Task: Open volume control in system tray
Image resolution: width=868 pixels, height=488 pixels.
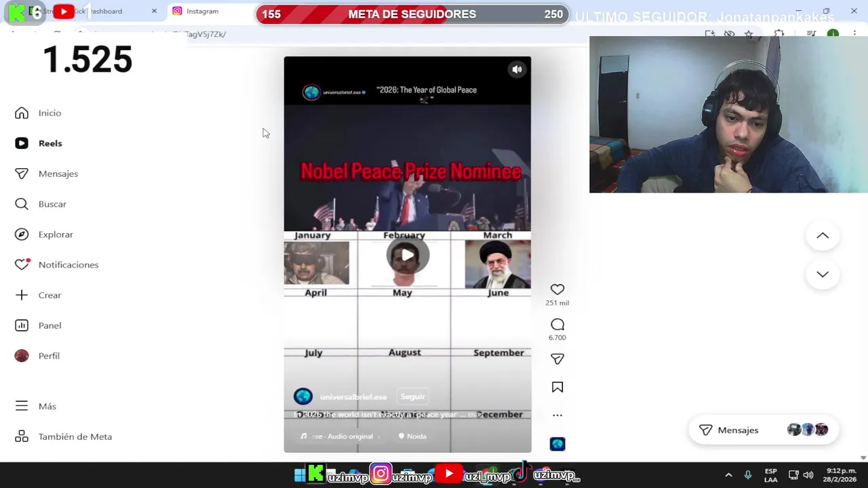Action: (808, 475)
